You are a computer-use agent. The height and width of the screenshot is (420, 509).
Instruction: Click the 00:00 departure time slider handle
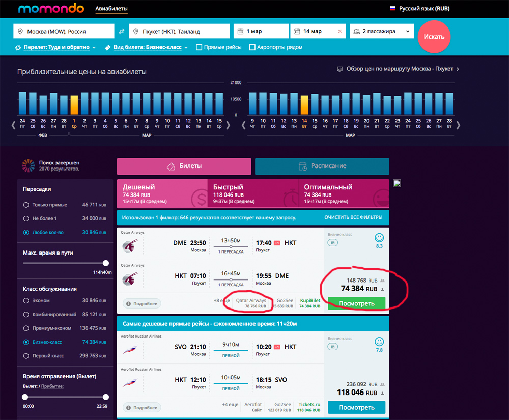click(25, 397)
